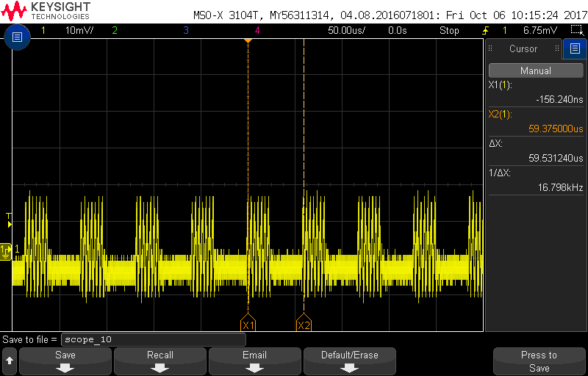588x376 pixels.
Task: Select the X2 cursor handle
Action: click(304, 322)
